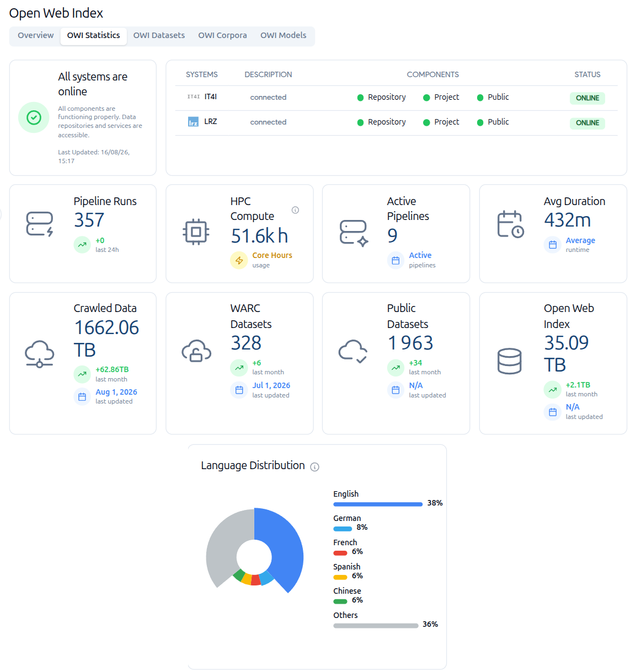Open the Language Distribution info icon

[x=314, y=467]
